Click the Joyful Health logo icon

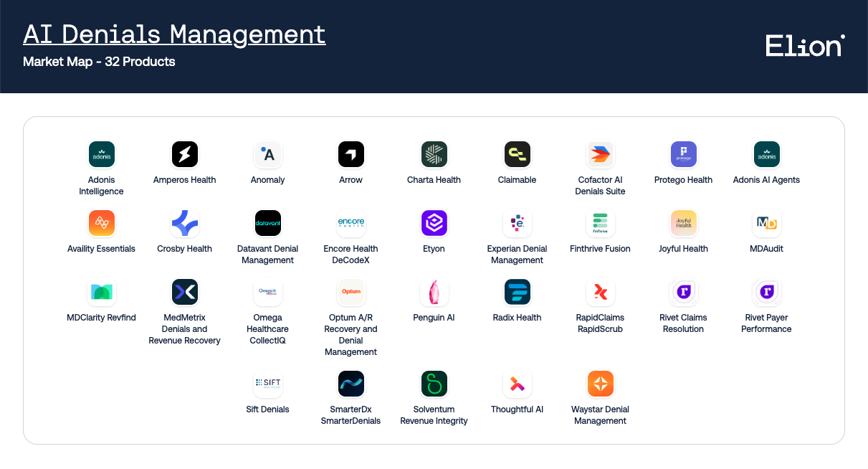point(683,223)
